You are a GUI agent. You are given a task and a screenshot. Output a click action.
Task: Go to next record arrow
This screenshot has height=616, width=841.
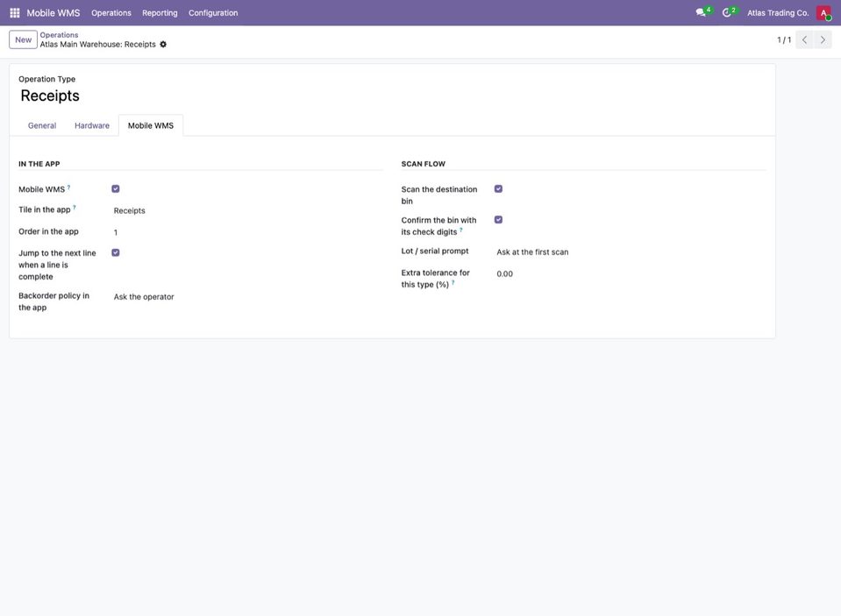click(x=823, y=39)
